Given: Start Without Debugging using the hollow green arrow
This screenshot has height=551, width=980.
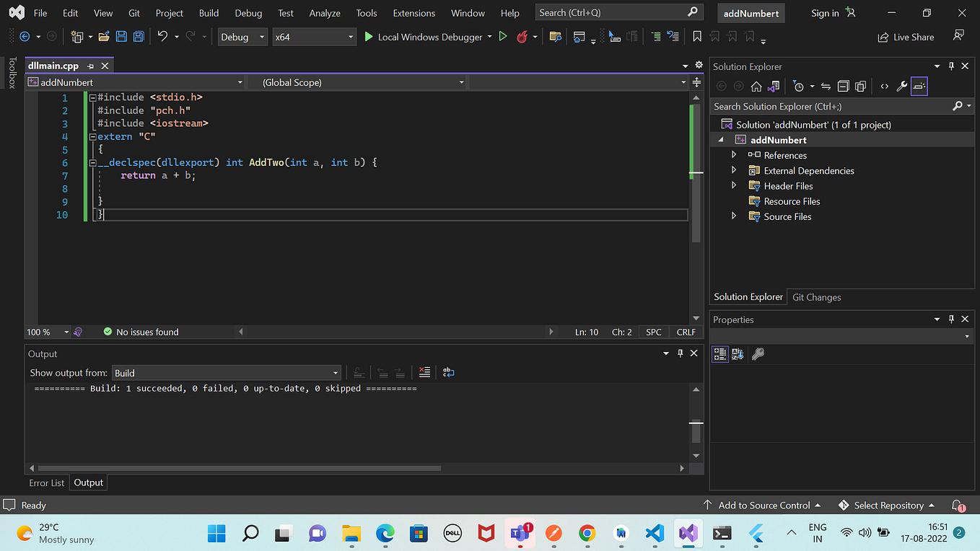Looking at the screenshot, I should click(503, 37).
